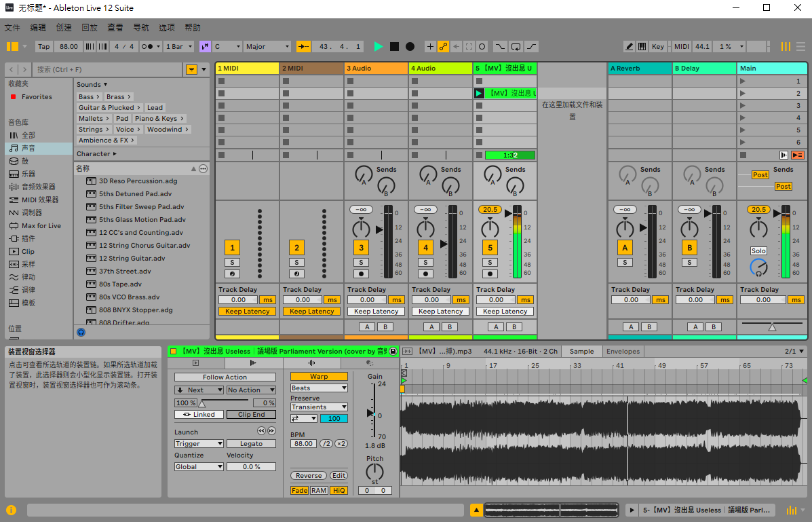Open the Major scale name dropdown
The image size is (812, 522).
267,47
